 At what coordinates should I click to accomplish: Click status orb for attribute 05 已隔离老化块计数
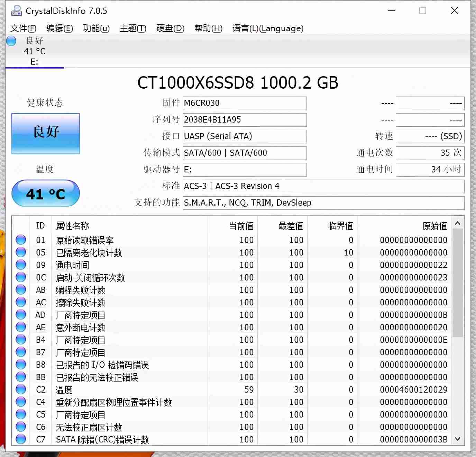pyautogui.click(x=21, y=252)
